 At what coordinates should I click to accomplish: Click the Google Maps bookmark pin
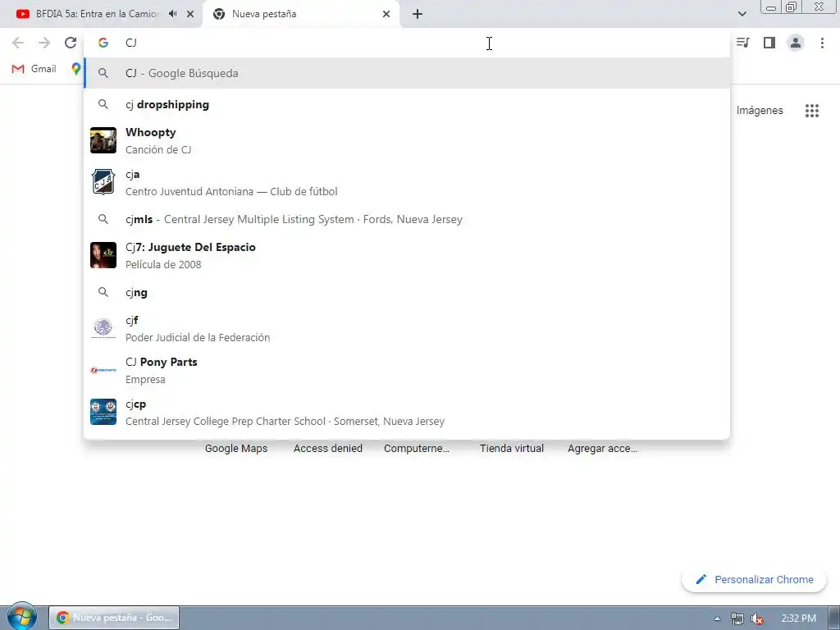coord(76,69)
